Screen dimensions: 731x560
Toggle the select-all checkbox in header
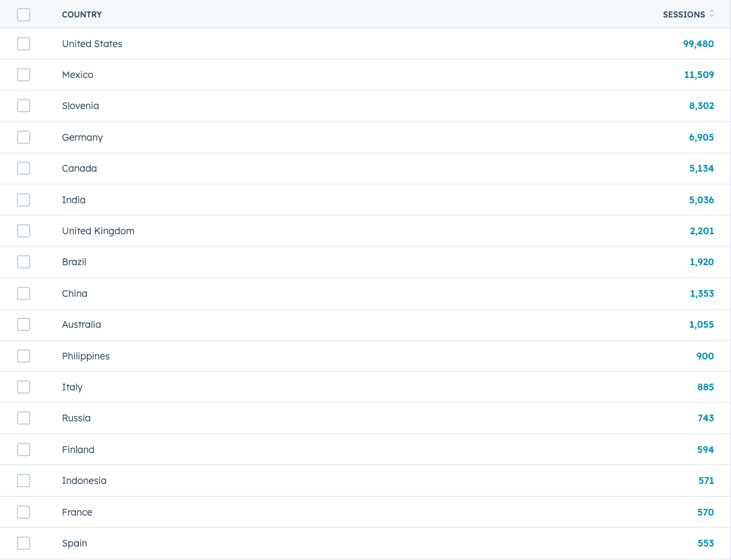(x=24, y=14)
